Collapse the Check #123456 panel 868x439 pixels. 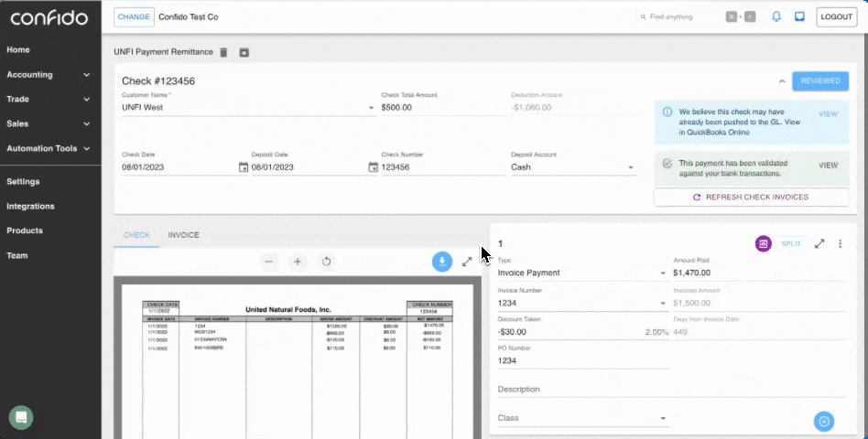782,81
